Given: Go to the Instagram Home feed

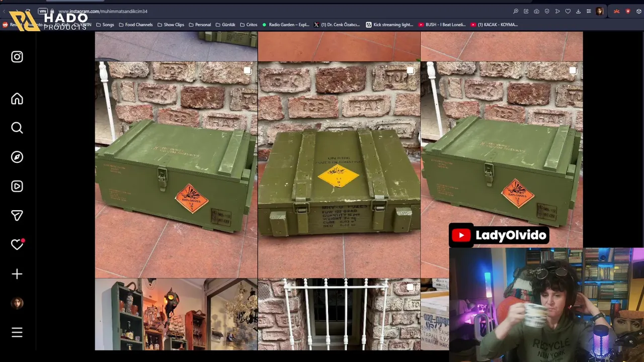Looking at the screenshot, I should pos(17,99).
